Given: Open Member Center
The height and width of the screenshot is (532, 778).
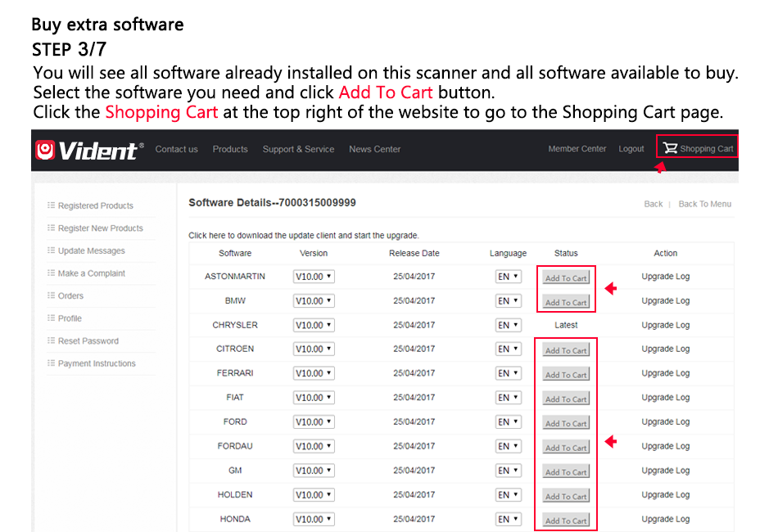Looking at the screenshot, I should (577, 149).
